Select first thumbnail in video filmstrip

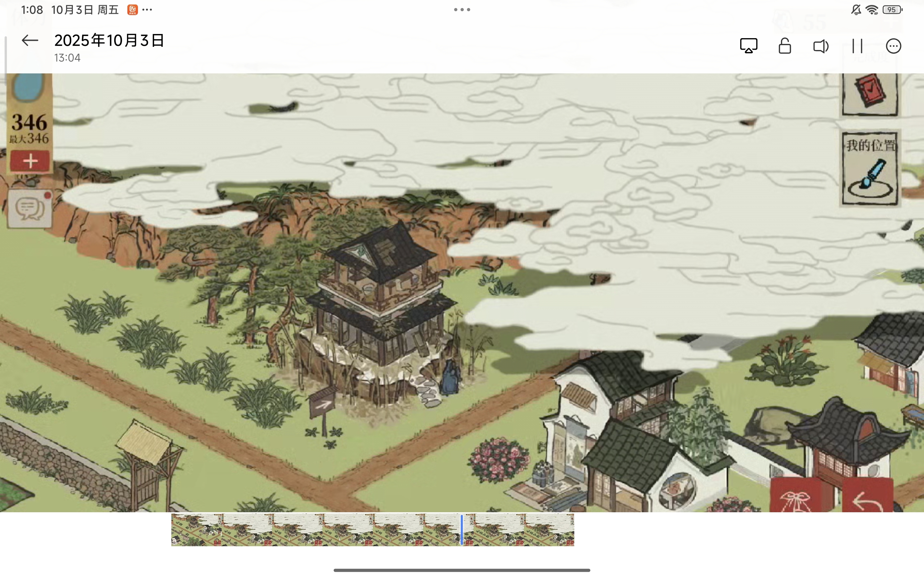(196, 530)
